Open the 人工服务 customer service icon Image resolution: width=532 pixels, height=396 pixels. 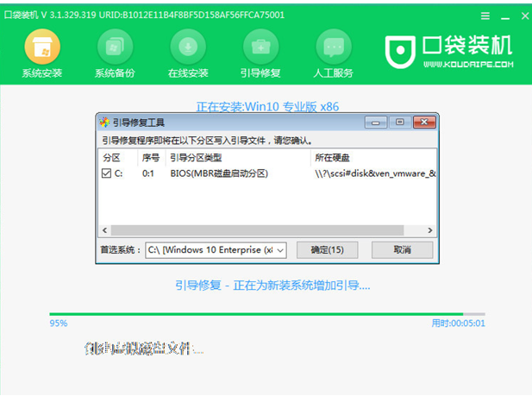click(x=334, y=47)
